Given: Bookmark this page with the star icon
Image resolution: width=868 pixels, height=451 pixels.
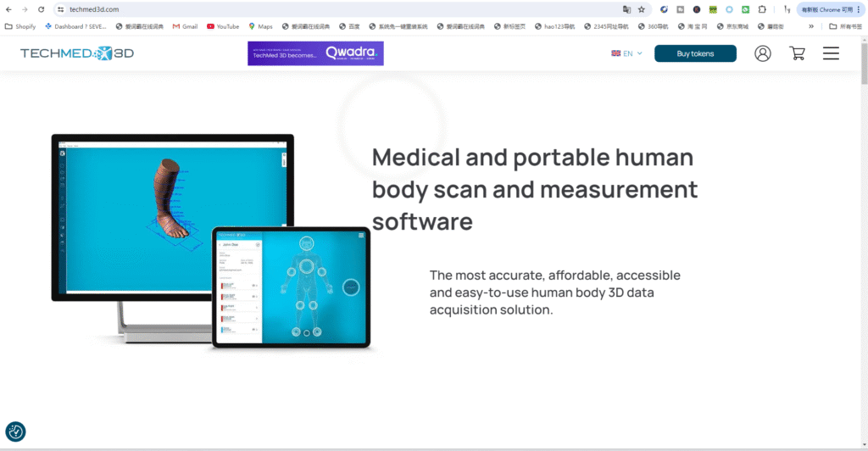Looking at the screenshot, I should click(642, 9).
